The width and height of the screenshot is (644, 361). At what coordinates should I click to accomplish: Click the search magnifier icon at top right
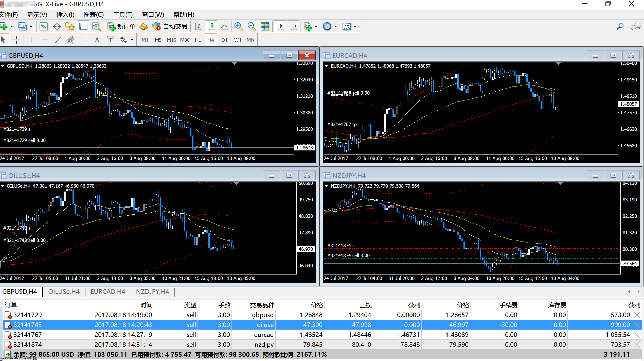click(x=620, y=26)
